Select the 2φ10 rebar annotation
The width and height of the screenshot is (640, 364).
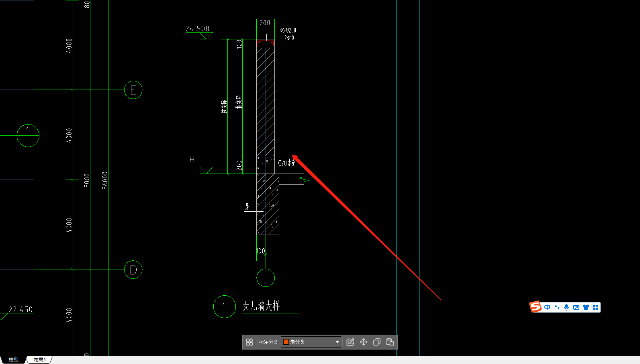click(x=289, y=38)
